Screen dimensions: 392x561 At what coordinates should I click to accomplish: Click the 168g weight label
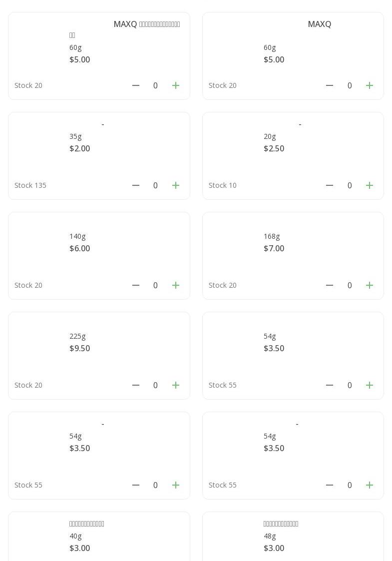(272, 236)
